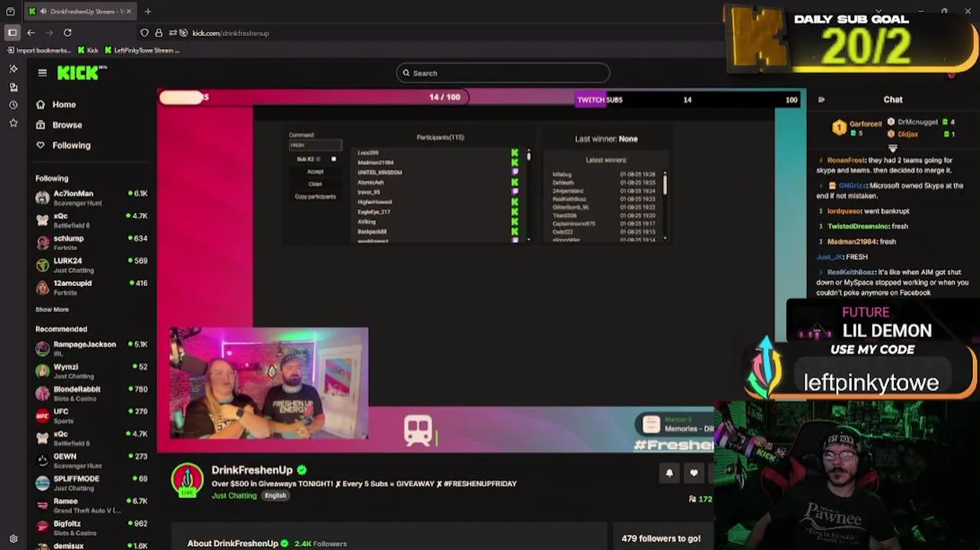Viewport: 980px width, 550px height.
Task: Toggle the Sub X2 checkbox
Action: pyautogui.click(x=334, y=159)
